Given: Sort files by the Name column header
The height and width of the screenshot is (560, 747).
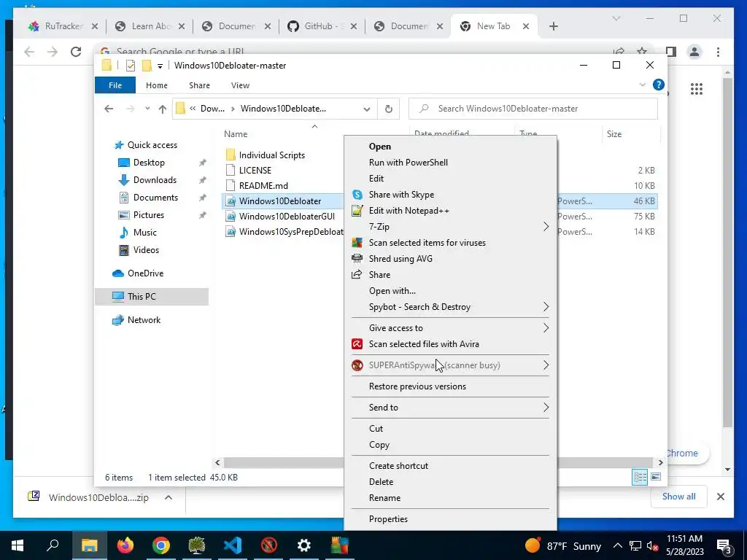Looking at the screenshot, I should coord(236,134).
